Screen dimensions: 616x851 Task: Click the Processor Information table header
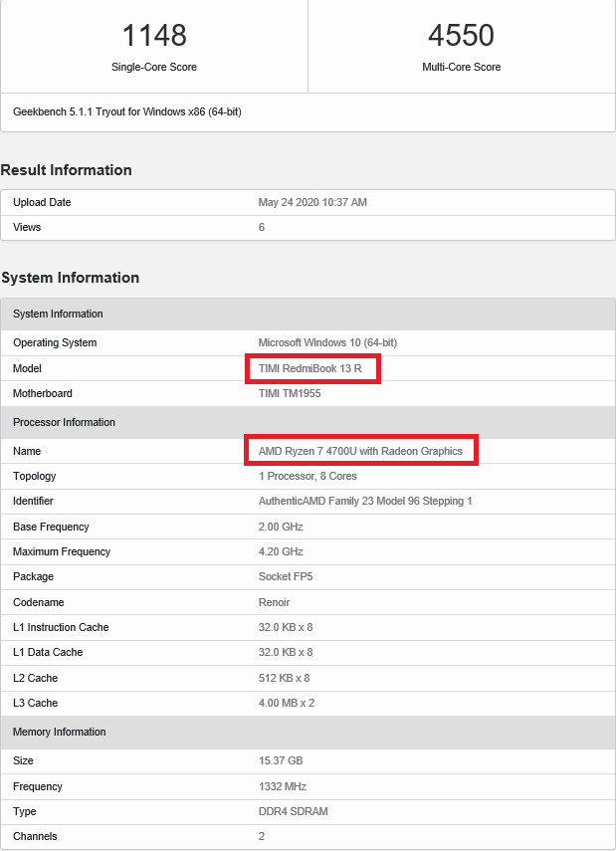pyautogui.click(x=308, y=422)
